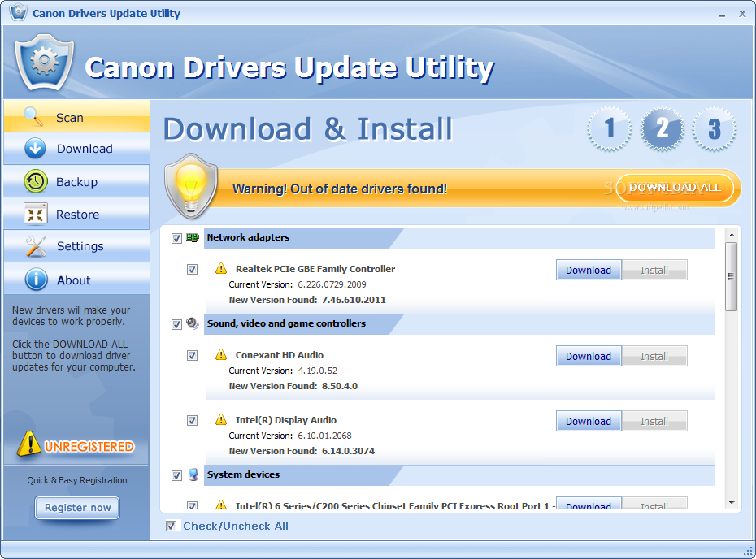
Task: Click the Settings tools icon
Action: pyautogui.click(x=36, y=246)
